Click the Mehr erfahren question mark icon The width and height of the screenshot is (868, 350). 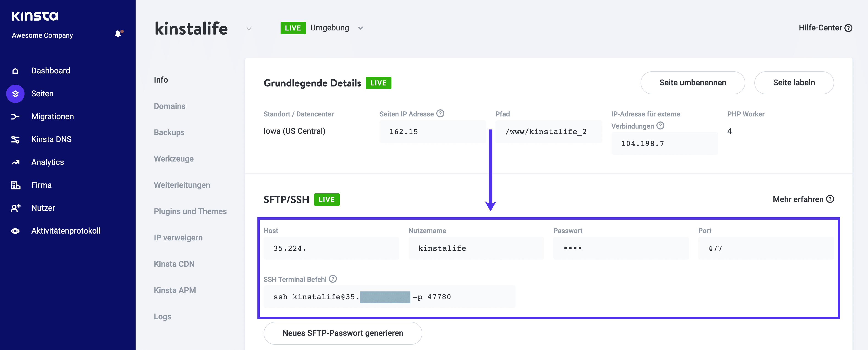[830, 199]
